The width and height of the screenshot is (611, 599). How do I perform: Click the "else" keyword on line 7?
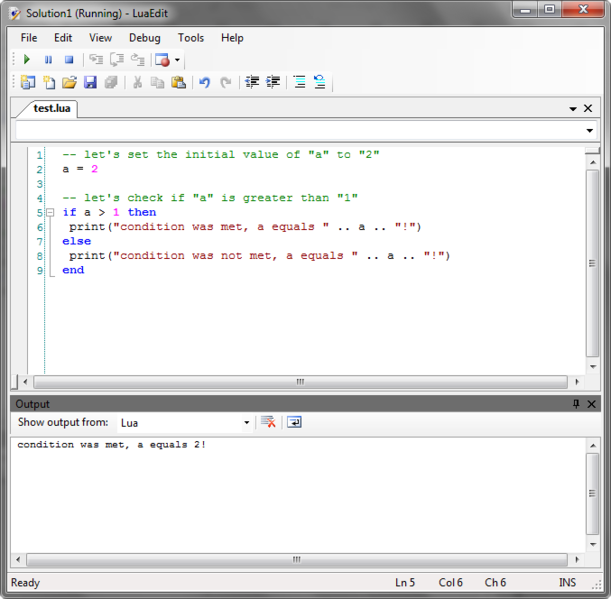tap(76, 241)
